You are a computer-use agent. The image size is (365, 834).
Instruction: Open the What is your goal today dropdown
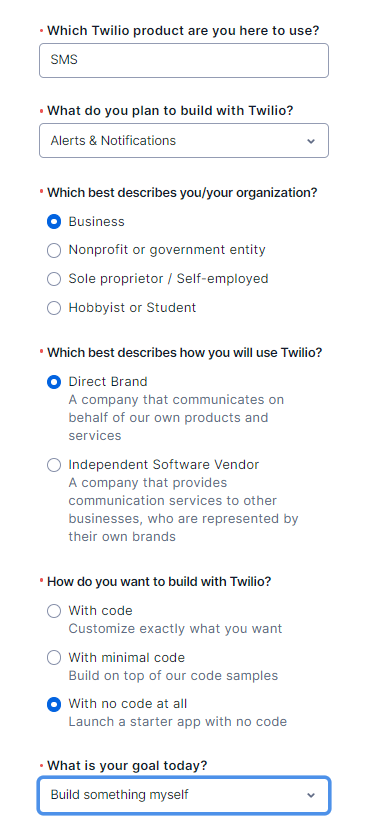(x=184, y=795)
